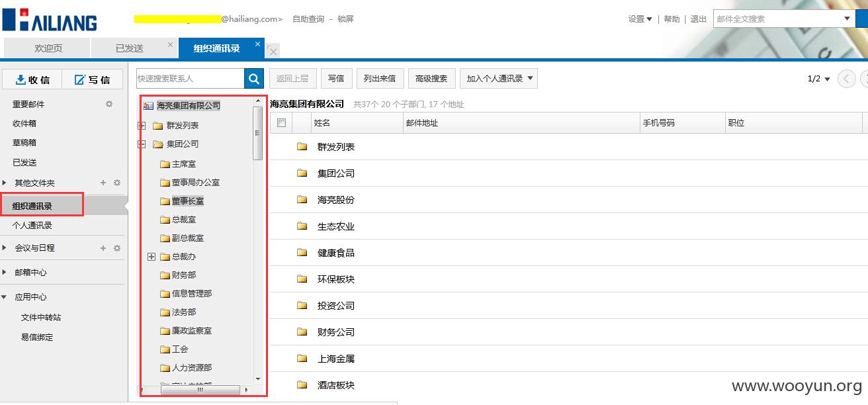Click tree scrollbar down arrow
Screen dimensions: 868x405
pyautogui.click(x=258, y=379)
